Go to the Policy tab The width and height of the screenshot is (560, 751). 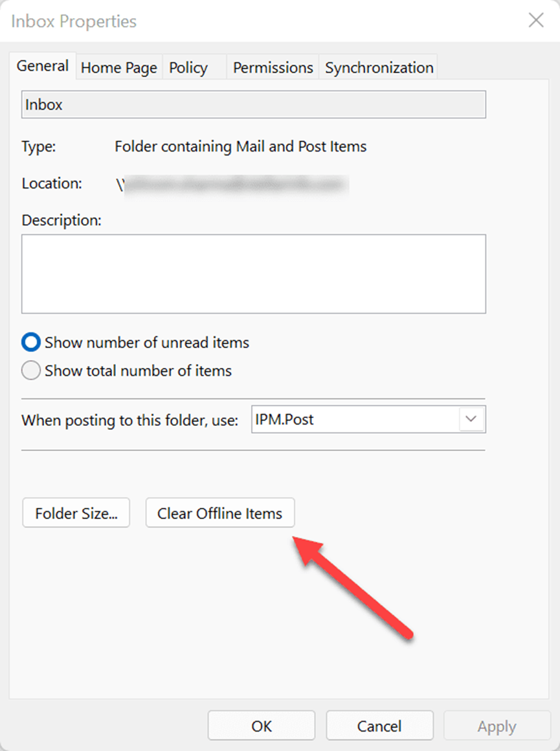pos(188,67)
